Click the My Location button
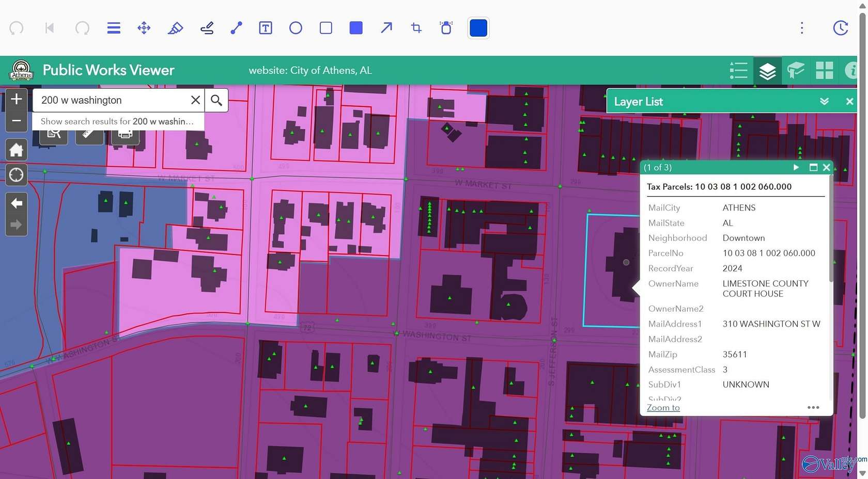The image size is (868, 479). pyautogui.click(x=16, y=175)
